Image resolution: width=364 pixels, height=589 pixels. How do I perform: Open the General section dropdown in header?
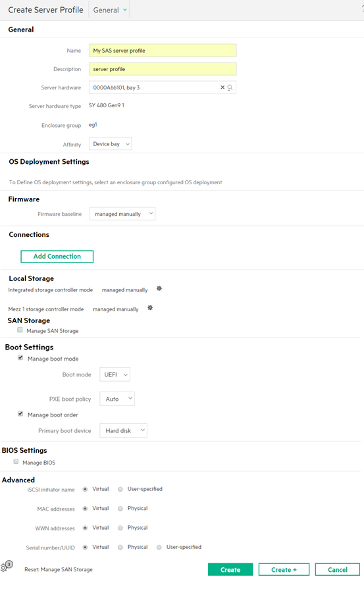(110, 10)
